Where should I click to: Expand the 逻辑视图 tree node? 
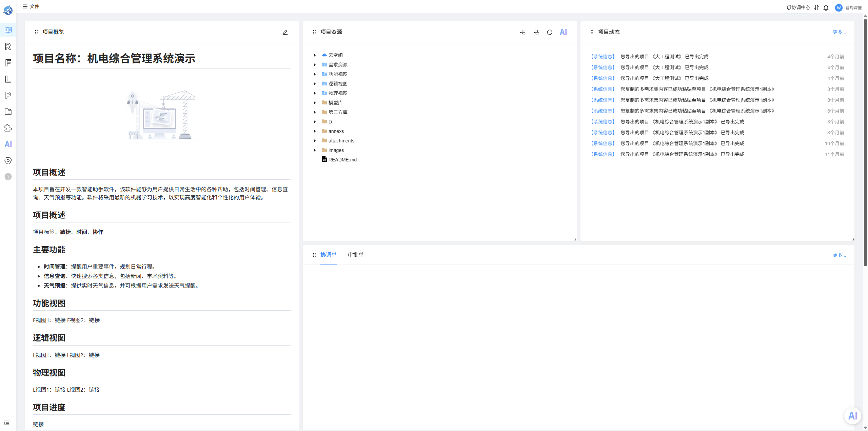click(315, 84)
